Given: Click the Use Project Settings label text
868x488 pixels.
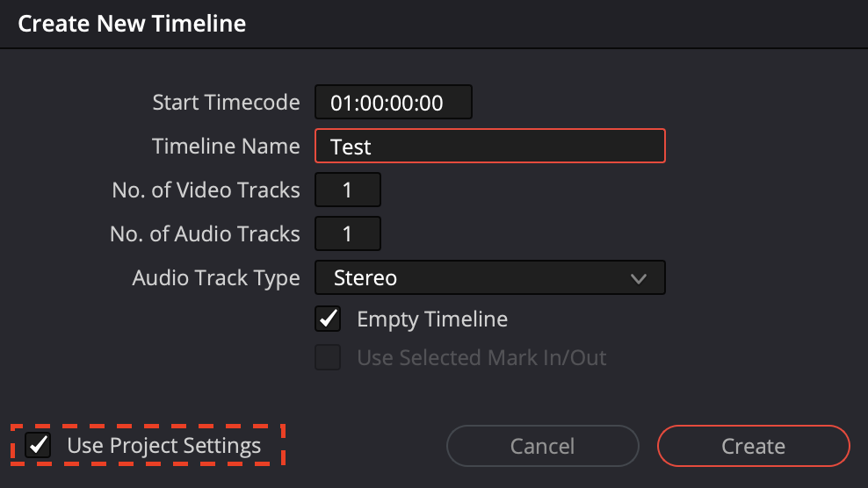Looking at the screenshot, I should click(164, 445).
